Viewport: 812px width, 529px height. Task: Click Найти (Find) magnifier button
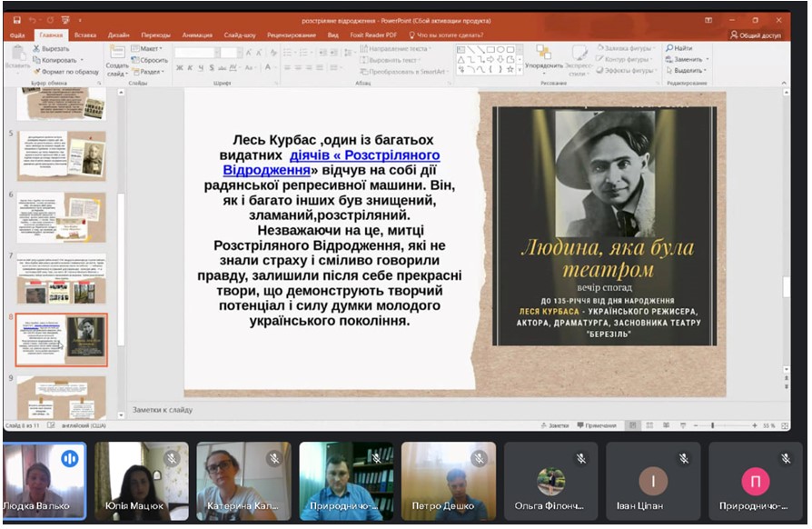tap(678, 48)
